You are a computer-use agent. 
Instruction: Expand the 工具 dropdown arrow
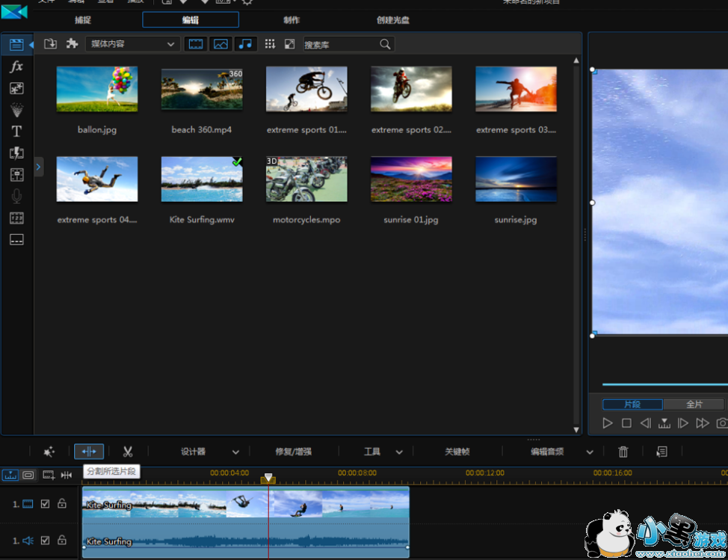[x=399, y=452]
